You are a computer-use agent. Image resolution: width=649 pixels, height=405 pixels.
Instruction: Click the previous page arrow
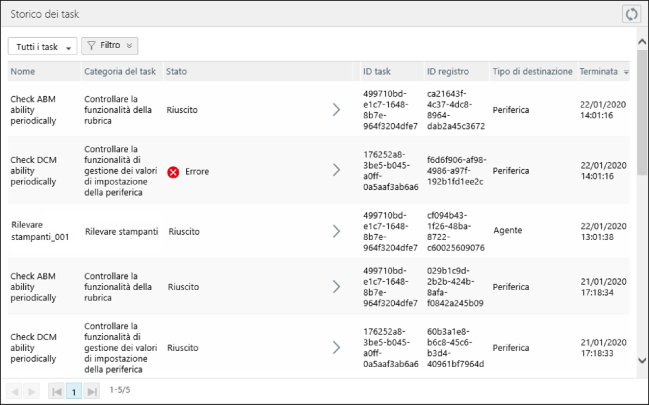point(15,391)
